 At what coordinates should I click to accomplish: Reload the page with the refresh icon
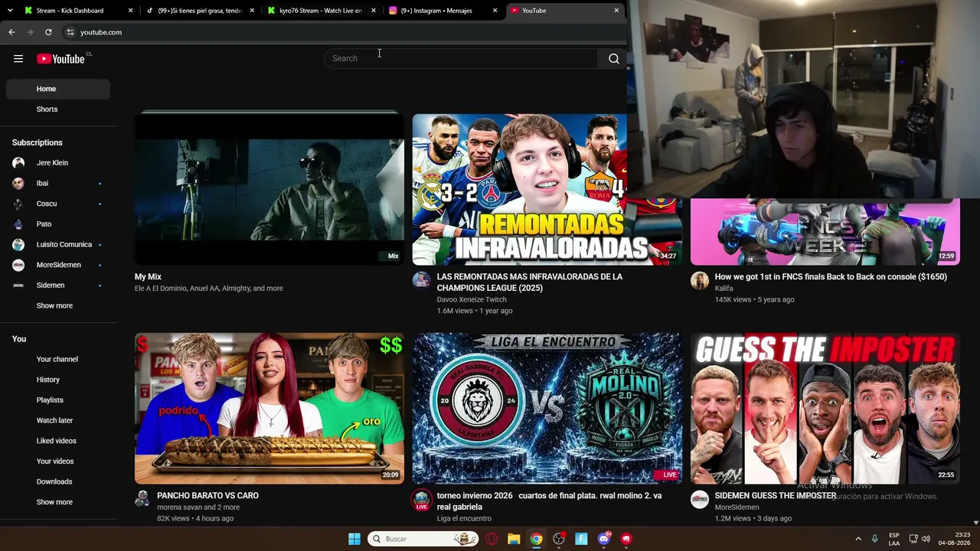point(48,32)
